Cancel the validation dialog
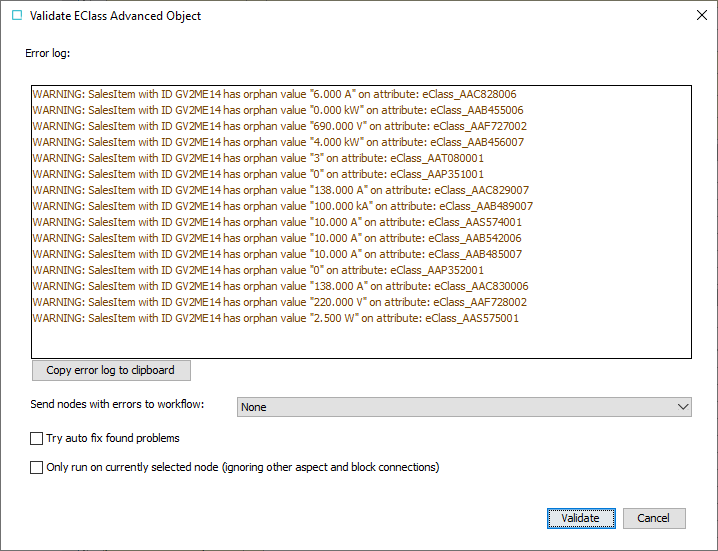718x551 pixels. (653, 518)
